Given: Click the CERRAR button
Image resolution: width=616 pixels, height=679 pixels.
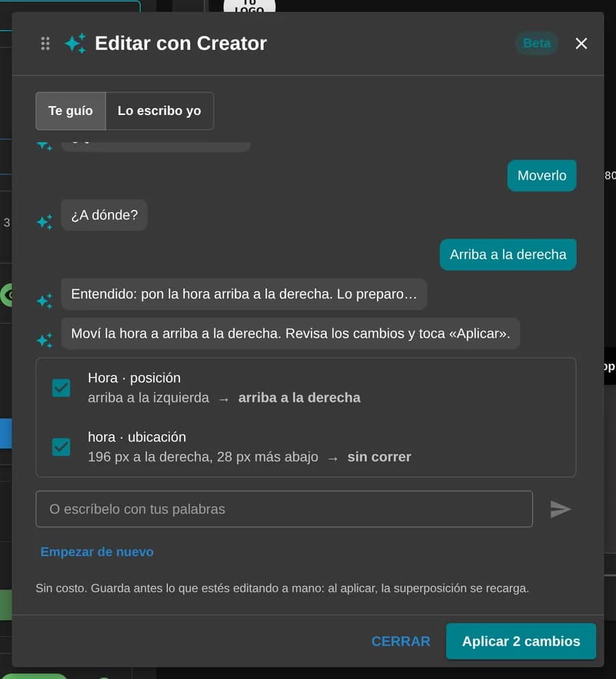Looking at the screenshot, I should click(x=400, y=641).
